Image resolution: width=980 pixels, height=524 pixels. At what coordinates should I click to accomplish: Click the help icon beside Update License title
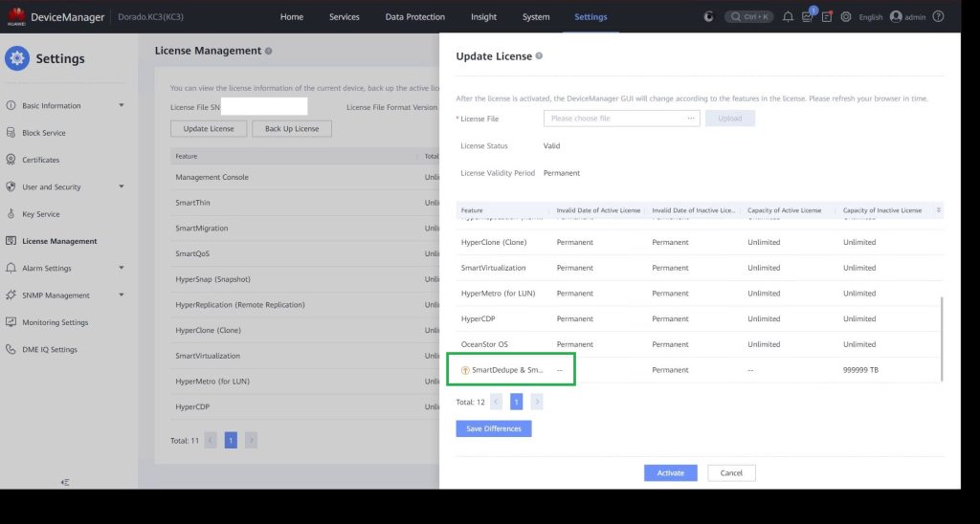pos(540,56)
